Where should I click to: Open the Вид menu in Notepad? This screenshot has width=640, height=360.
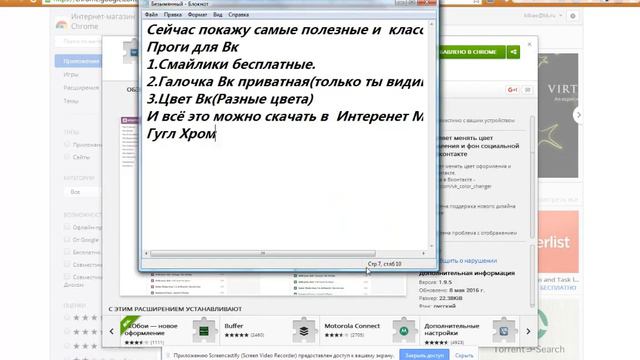point(218,15)
